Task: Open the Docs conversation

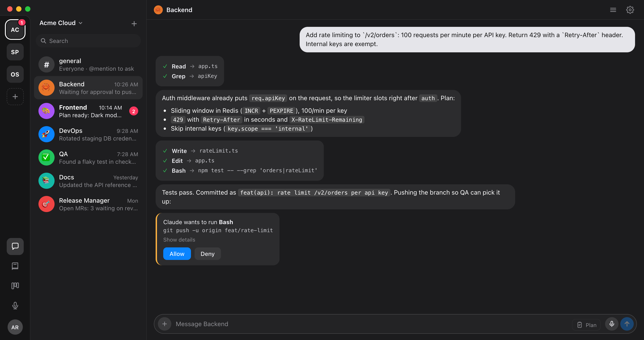Action: coord(88,181)
